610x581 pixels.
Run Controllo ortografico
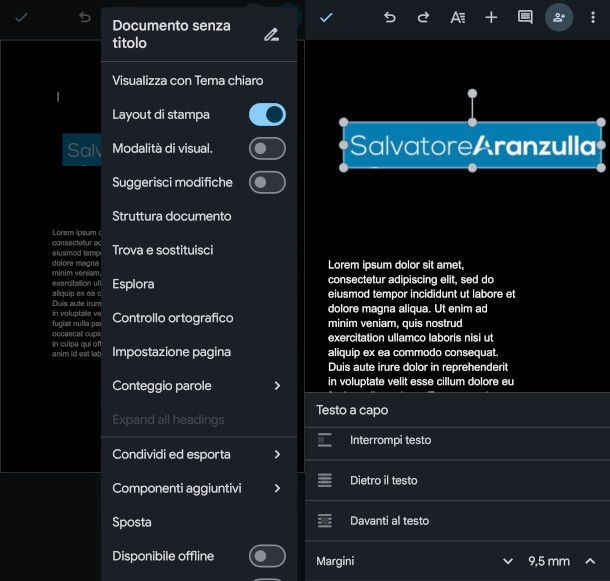pos(173,318)
